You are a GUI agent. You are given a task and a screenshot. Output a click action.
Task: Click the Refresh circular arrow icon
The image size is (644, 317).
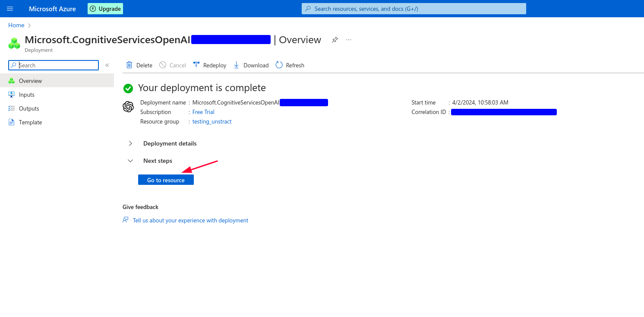(279, 65)
